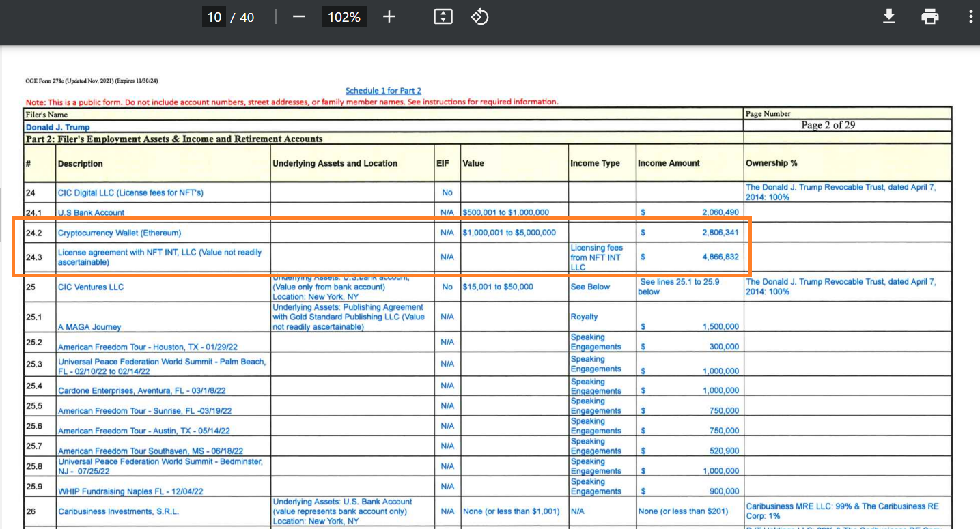This screenshot has height=529, width=980.
Task: Click the Income Amount column header
Action: (x=669, y=164)
